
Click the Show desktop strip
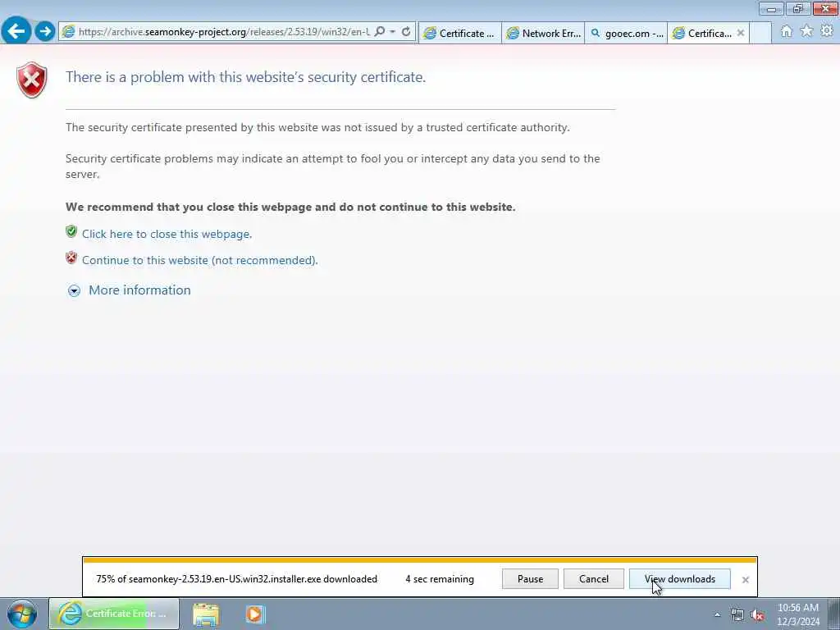point(834,614)
